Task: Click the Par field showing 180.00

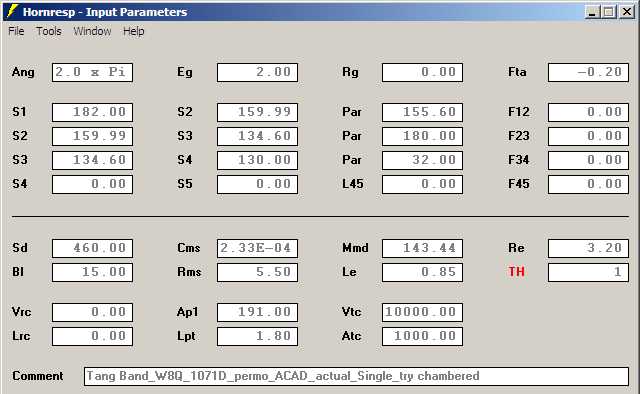Action: click(422, 136)
